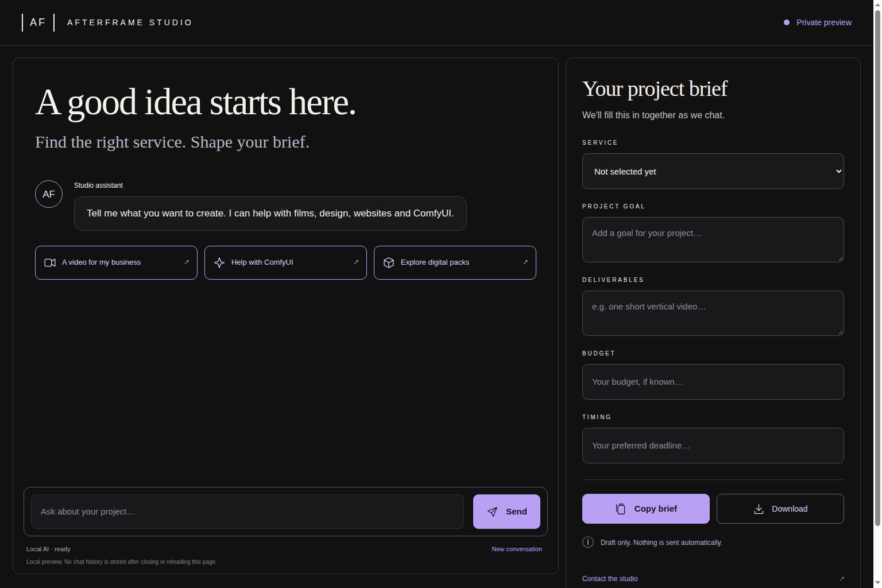882x588 pixels.
Task: Open the Service dropdown
Action: tap(713, 171)
